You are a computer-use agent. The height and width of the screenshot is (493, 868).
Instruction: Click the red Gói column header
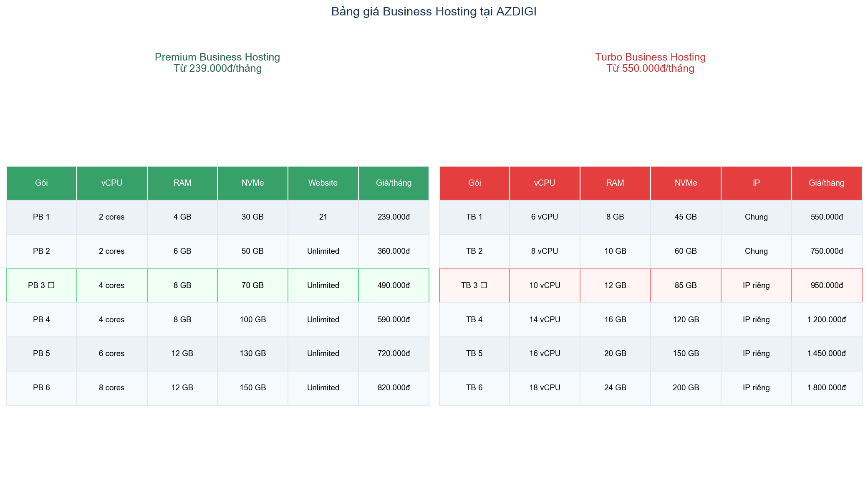click(x=474, y=183)
